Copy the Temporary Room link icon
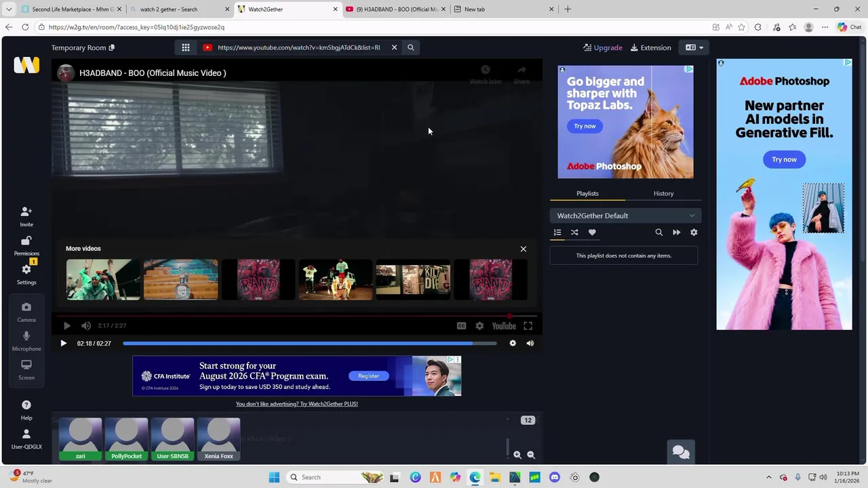Image resolution: width=868 pixels, height=488 pixels. click(112, 47)
